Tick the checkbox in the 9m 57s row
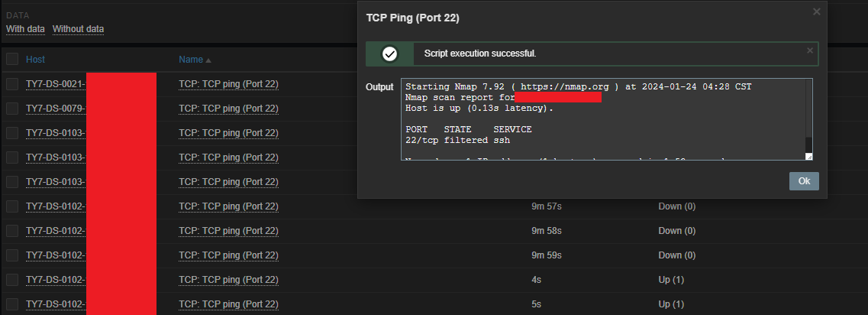Image resolution: width=868 pixels, height=315 pixels. tap(12, 206)
